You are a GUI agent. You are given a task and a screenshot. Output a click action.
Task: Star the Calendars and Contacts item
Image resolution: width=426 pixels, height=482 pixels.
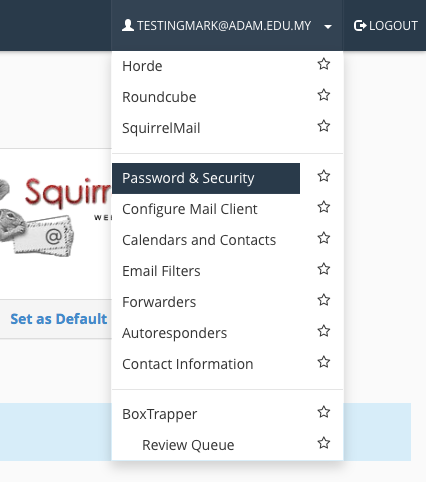(x=324, y=238)
